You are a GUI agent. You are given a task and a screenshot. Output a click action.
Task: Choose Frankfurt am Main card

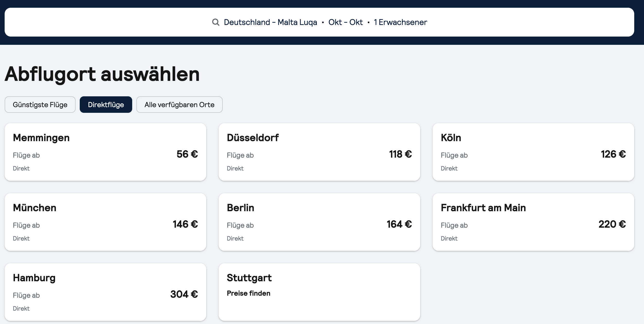pos(533,222)
